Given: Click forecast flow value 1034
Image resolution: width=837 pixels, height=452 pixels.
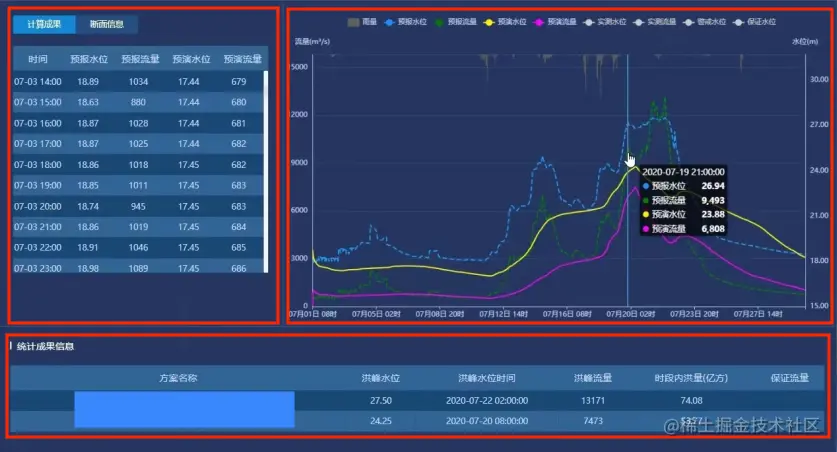Looking at the screenshot, I should coord(138,82).
